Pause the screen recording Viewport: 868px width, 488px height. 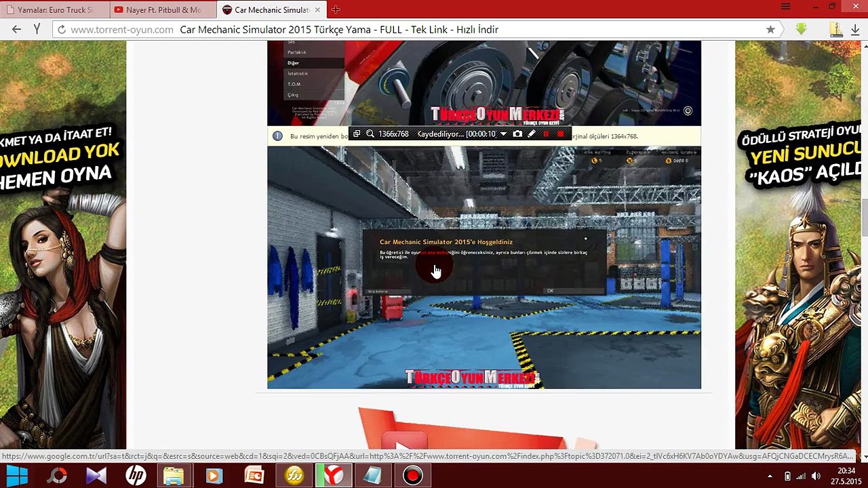point(547,134)
